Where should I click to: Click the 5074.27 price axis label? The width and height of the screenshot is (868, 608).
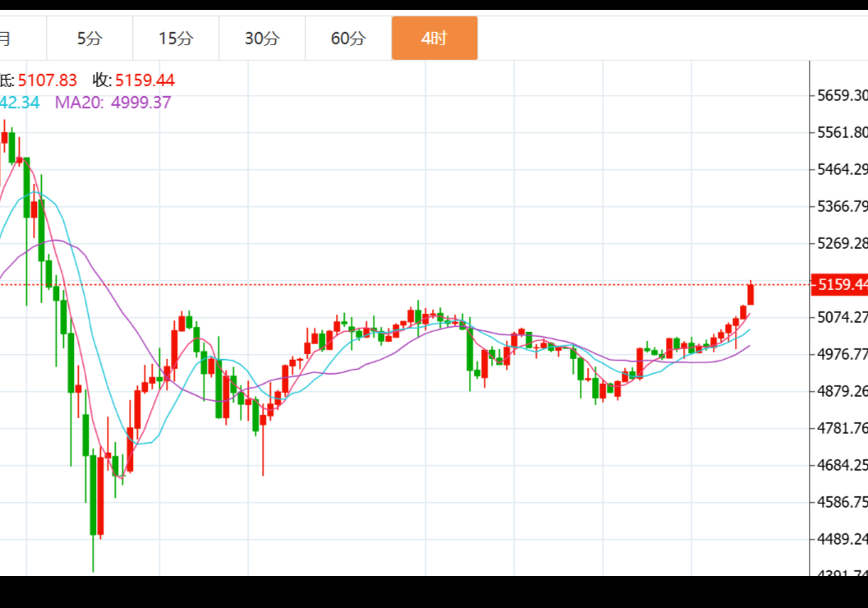(x=842, y=317)
